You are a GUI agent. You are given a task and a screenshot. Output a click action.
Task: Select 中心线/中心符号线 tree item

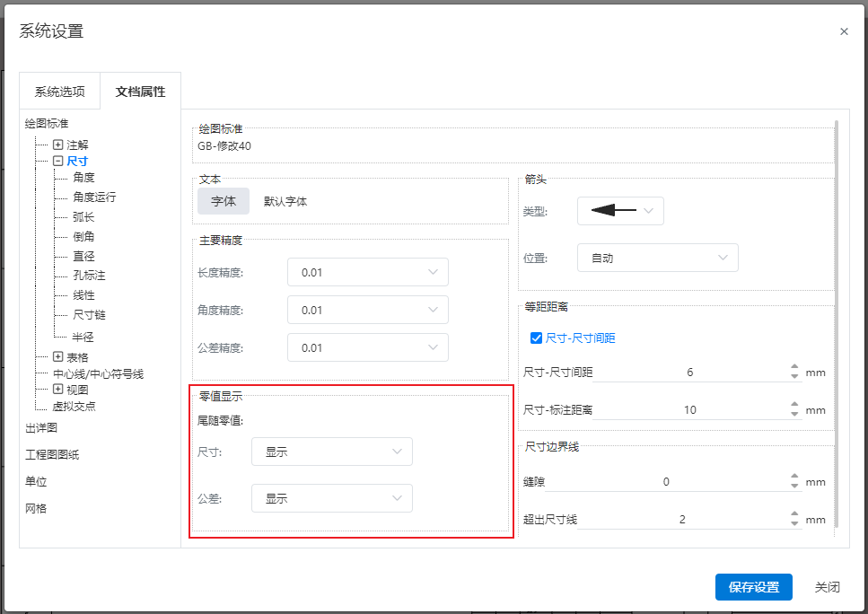(x=98, y=373)
